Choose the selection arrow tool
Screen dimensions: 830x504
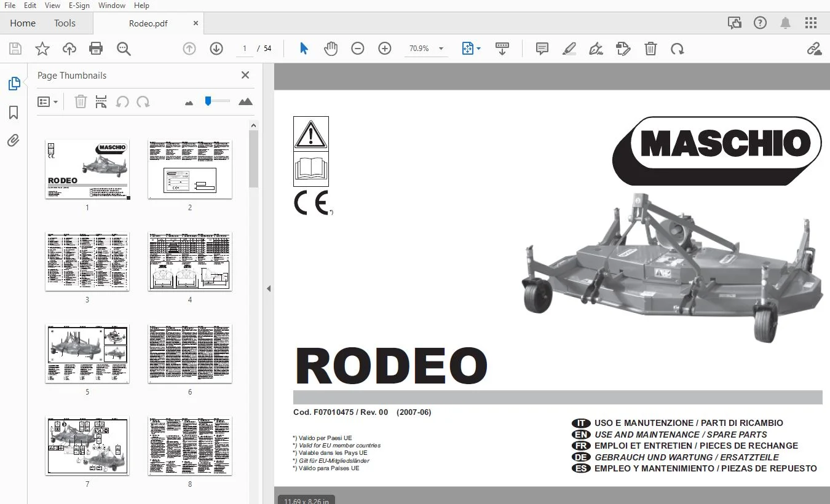[304, 49]
